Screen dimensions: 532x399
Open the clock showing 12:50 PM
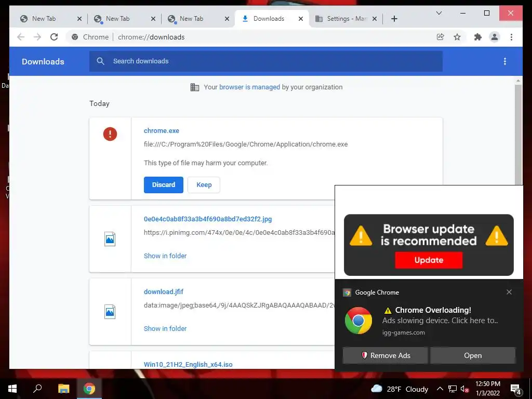487,389
